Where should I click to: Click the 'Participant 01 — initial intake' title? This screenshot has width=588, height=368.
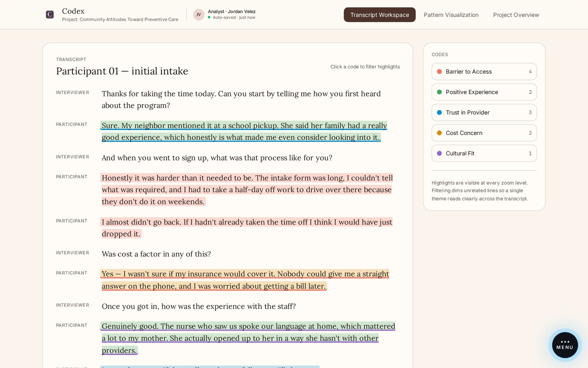tap(122, 71)
